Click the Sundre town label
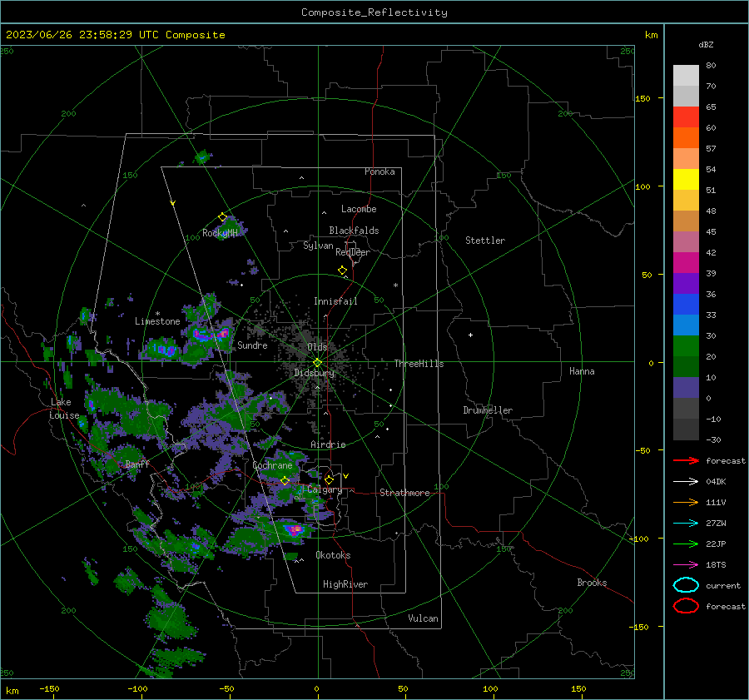Viewport: 749px width, 700px height. pyautogui.click(x=252, y=345)
